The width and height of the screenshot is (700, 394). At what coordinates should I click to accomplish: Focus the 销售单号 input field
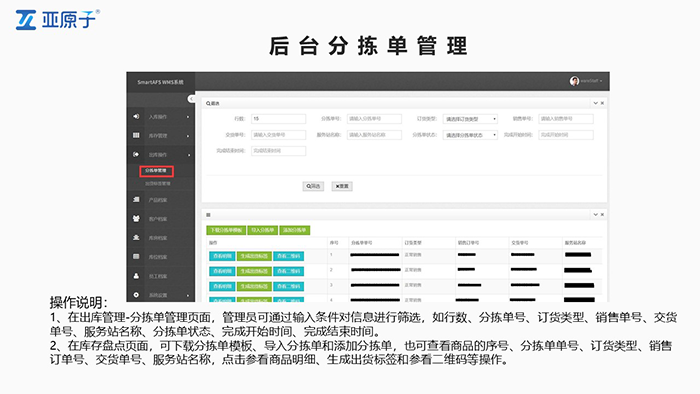566,119
